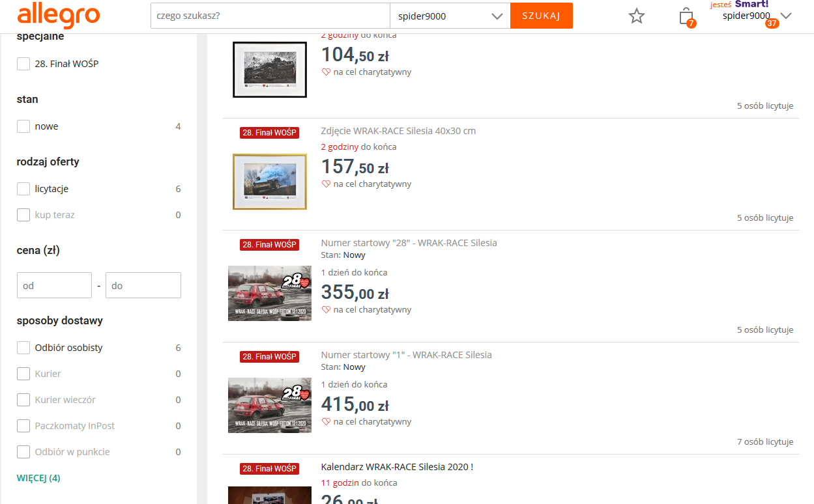This screenshot has height=504, width=814.
Task: Click the cart badge showing 7
Action: pos(691,23)
